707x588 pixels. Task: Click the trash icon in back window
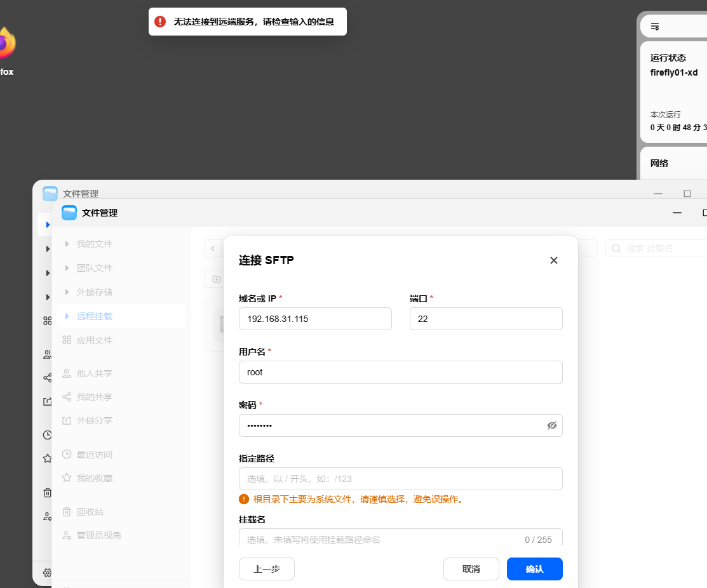[x=47, y=493]
